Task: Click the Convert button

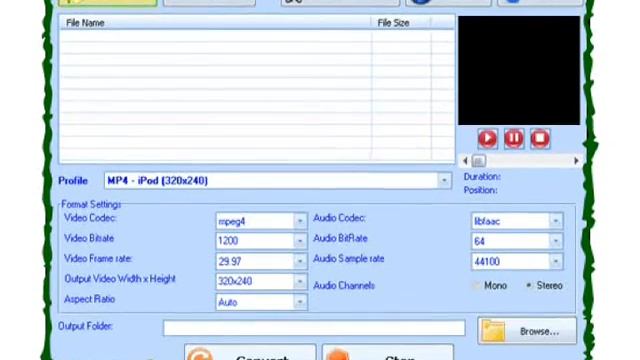Action: click(x=250, y=352)
